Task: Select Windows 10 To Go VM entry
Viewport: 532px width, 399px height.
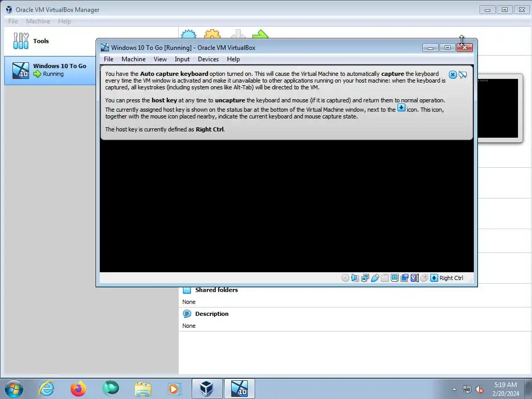Action: pos(50,70)
